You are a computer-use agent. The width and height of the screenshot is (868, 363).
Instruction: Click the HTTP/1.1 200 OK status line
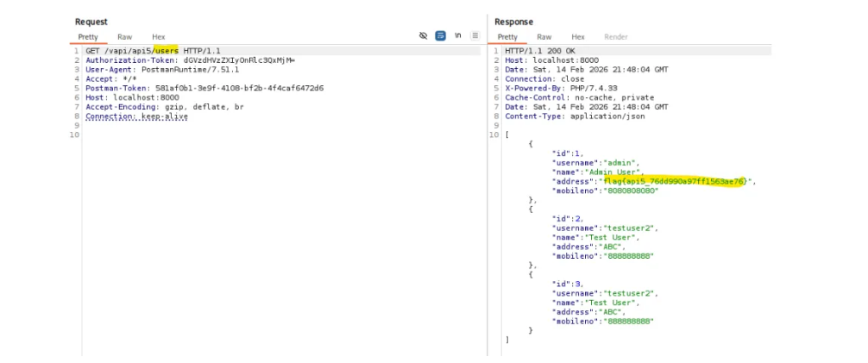[x=540, y=51]
